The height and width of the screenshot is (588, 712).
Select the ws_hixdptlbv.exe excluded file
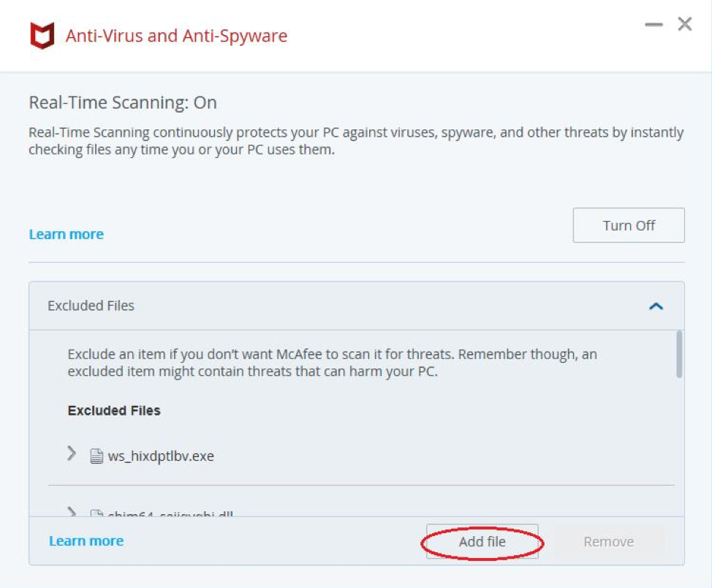(x=162, y=455)
